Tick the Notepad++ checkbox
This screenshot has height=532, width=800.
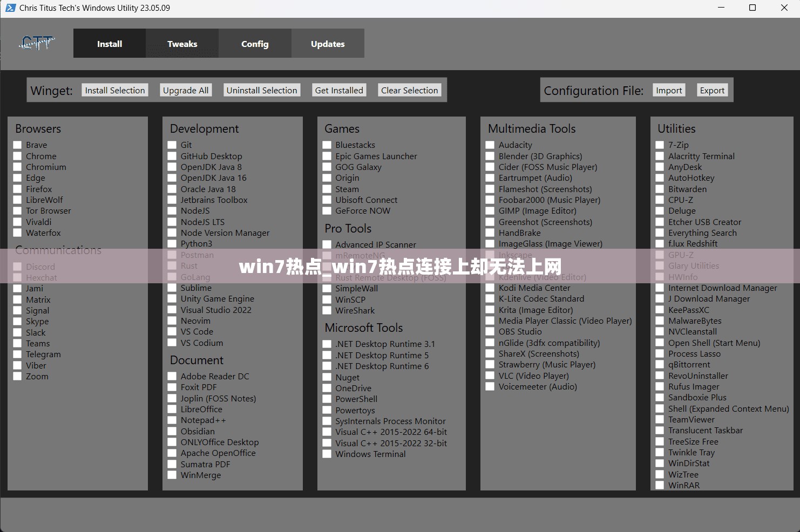[172, 420]
